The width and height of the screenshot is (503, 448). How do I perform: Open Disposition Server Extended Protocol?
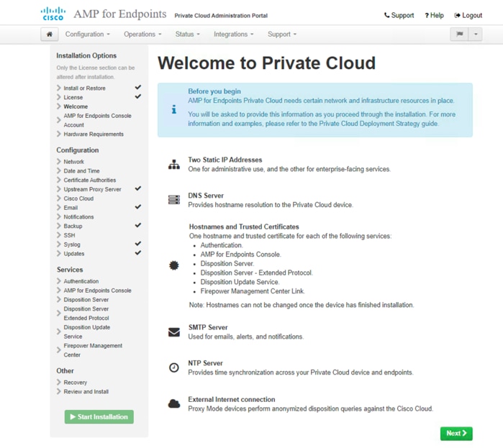pyautogui.click(x=86, y=314)
